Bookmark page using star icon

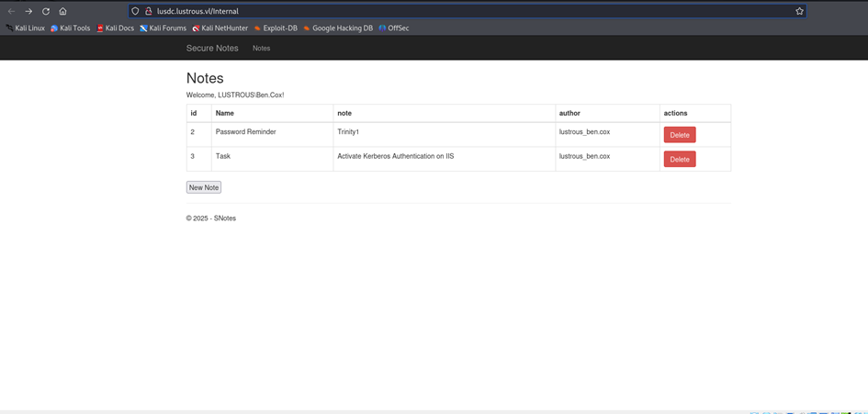[x=799, y=11]
